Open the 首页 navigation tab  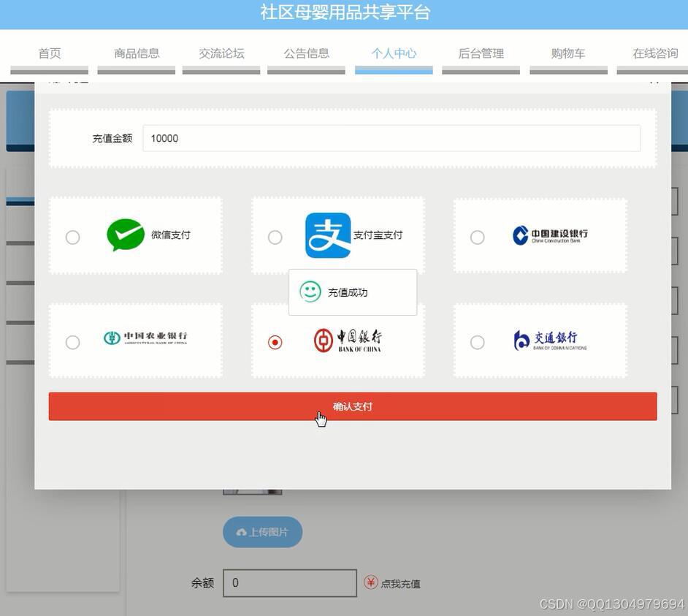[x=50, y=53]
